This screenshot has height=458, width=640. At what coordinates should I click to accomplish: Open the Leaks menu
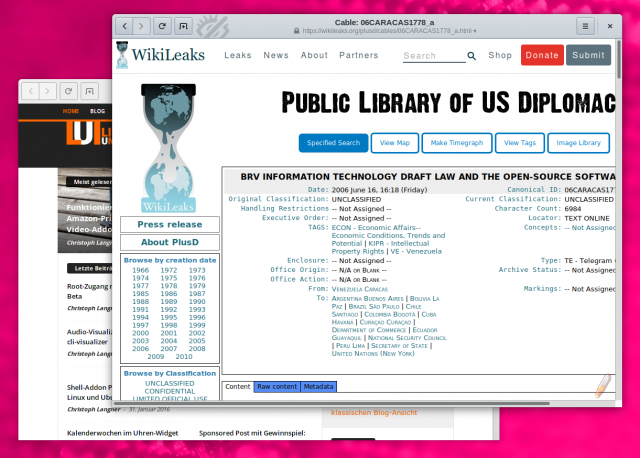tap(238, 55)
